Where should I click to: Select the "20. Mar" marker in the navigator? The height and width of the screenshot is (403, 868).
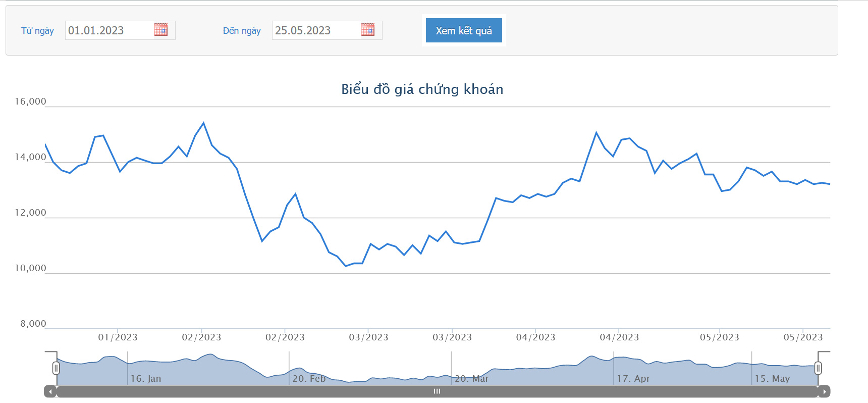pyautogui.click(x=471, y=378)
